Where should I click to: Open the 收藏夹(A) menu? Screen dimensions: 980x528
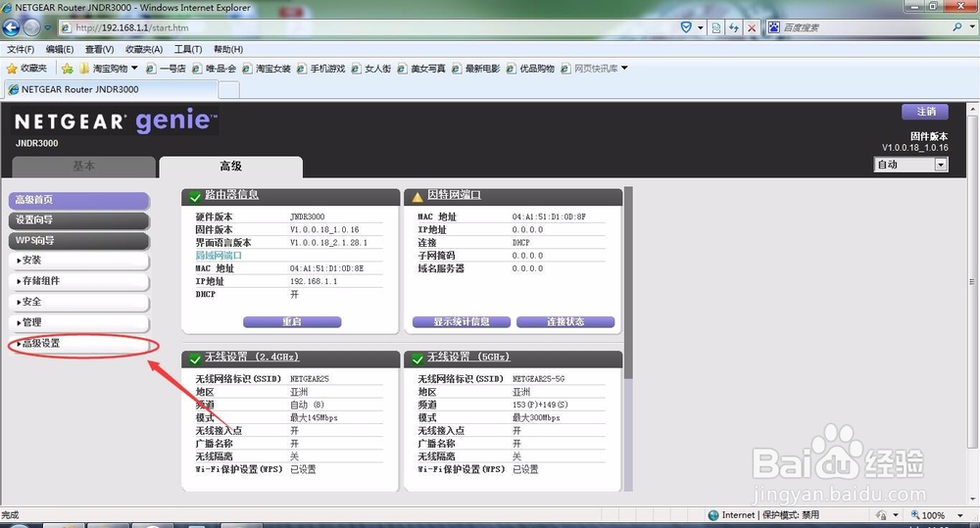pyautogui.click(x=144, y=49)
